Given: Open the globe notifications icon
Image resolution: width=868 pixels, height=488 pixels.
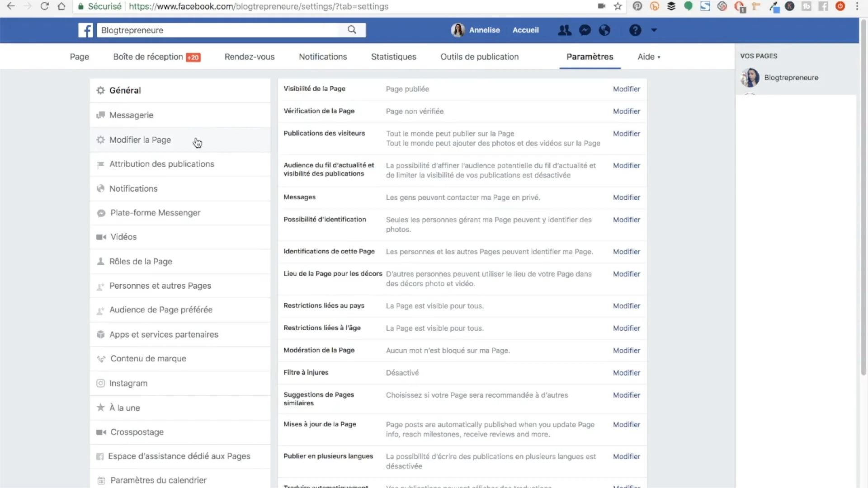Looking at the screenshot, I should click(x=604, y=30).
